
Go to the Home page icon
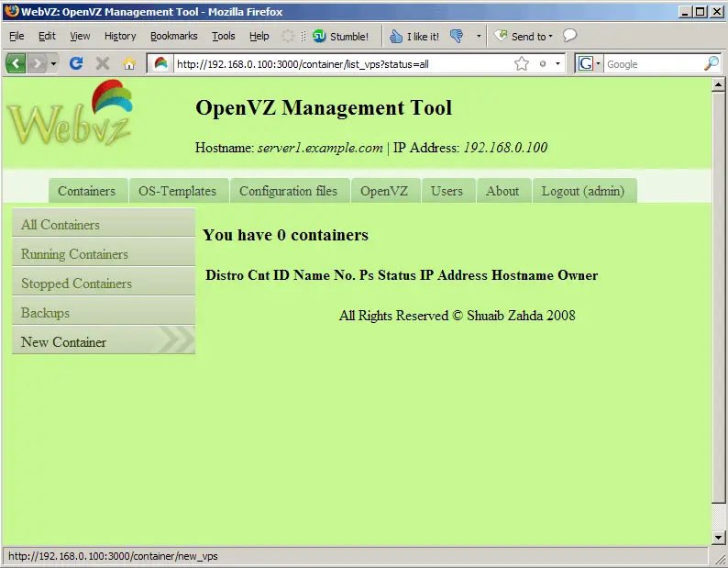129,63
